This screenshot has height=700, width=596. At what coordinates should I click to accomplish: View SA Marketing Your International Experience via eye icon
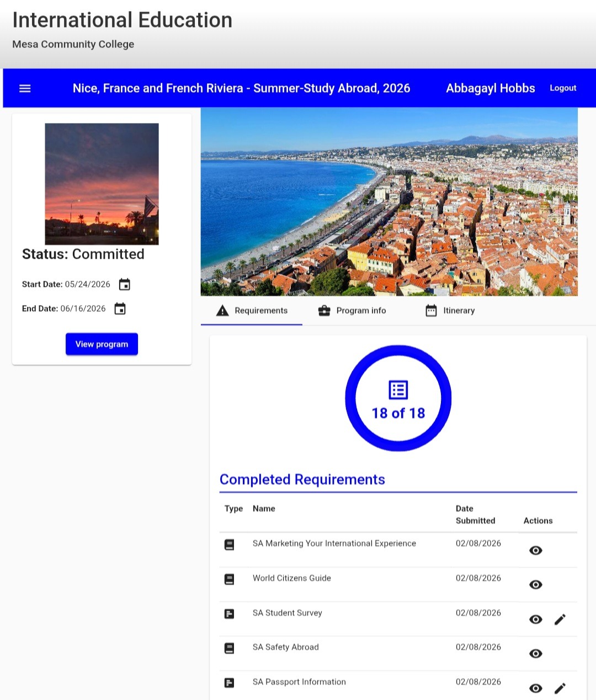(535, 551)
